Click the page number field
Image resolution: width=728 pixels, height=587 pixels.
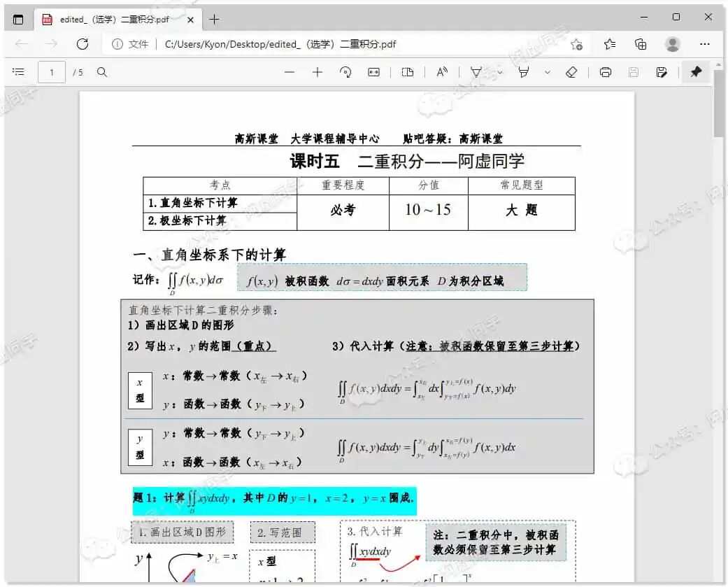pos(52,73)
